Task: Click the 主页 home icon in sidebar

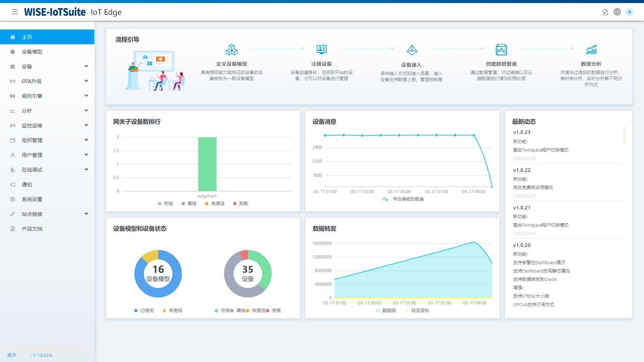Action: point(13,37)
